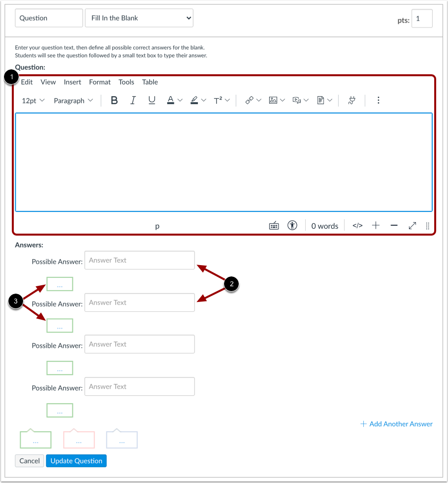Run the accessibility checker icon
This screenshot has height=483, width=448.
pyautogui.click(x=293, y=225)
